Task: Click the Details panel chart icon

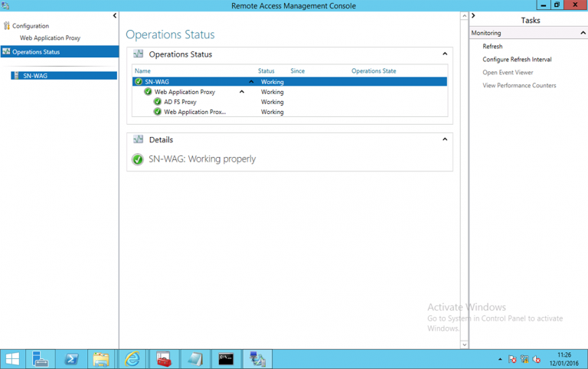Action: tap(138, 139)
